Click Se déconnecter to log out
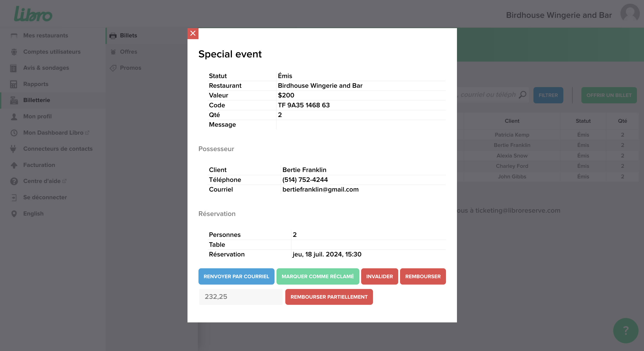The image size is (644, 351). (45, 197)
